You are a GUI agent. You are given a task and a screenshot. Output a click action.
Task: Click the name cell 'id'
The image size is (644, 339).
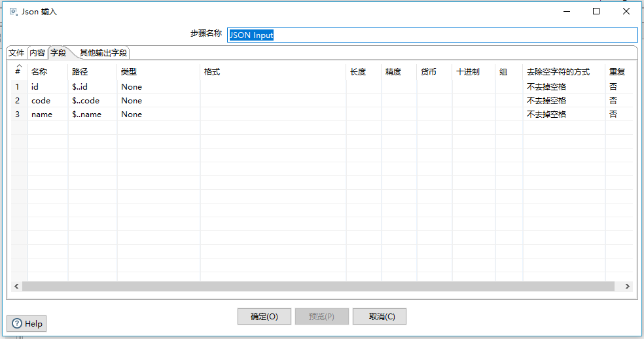pos(48,86)
